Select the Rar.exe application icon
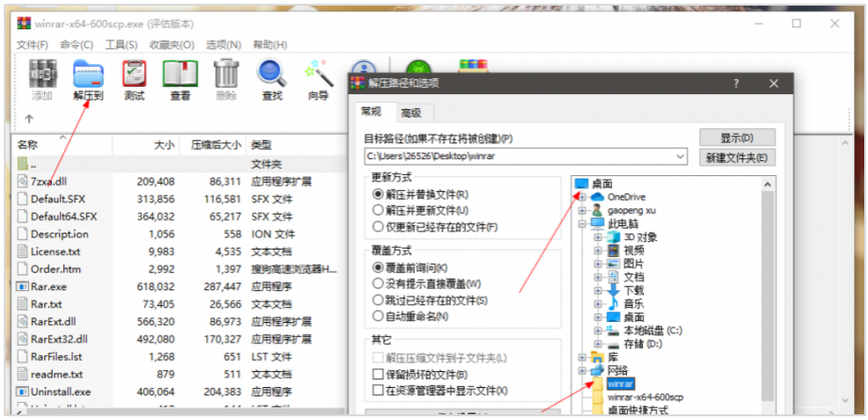868x420 pixels. click(23, 286)
